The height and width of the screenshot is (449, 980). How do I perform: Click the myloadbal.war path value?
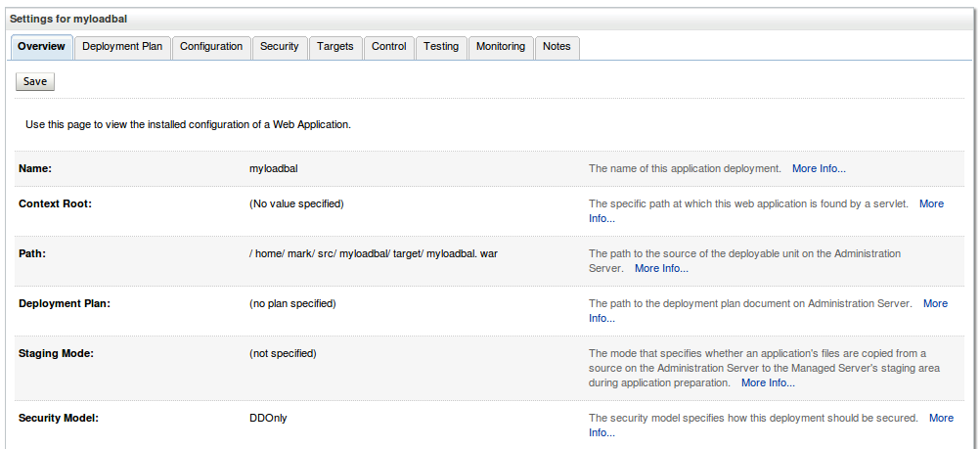tap(374, 253)
